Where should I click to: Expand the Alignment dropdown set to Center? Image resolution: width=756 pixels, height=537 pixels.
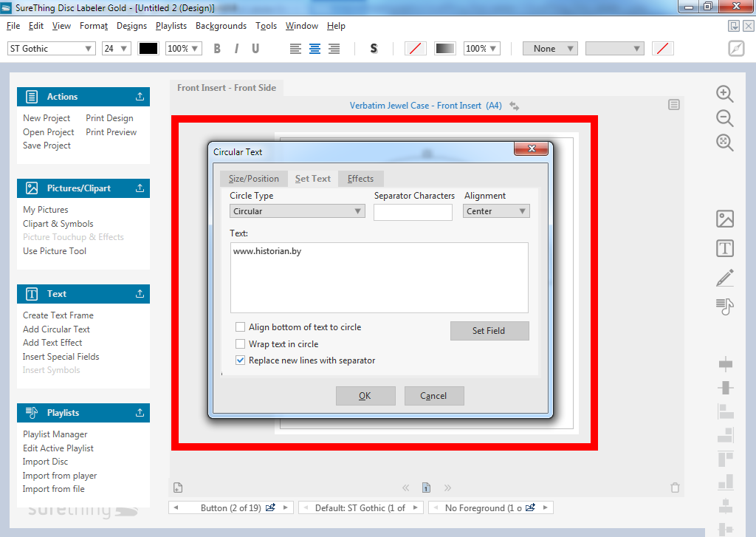pyautogui.click(x=496, y=211)
